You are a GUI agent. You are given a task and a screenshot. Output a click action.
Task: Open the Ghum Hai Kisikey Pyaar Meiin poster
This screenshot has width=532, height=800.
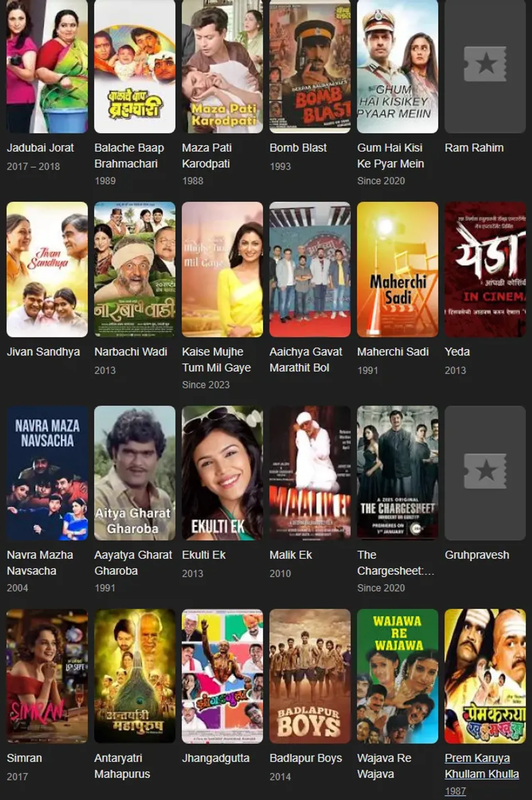point(398,67)
